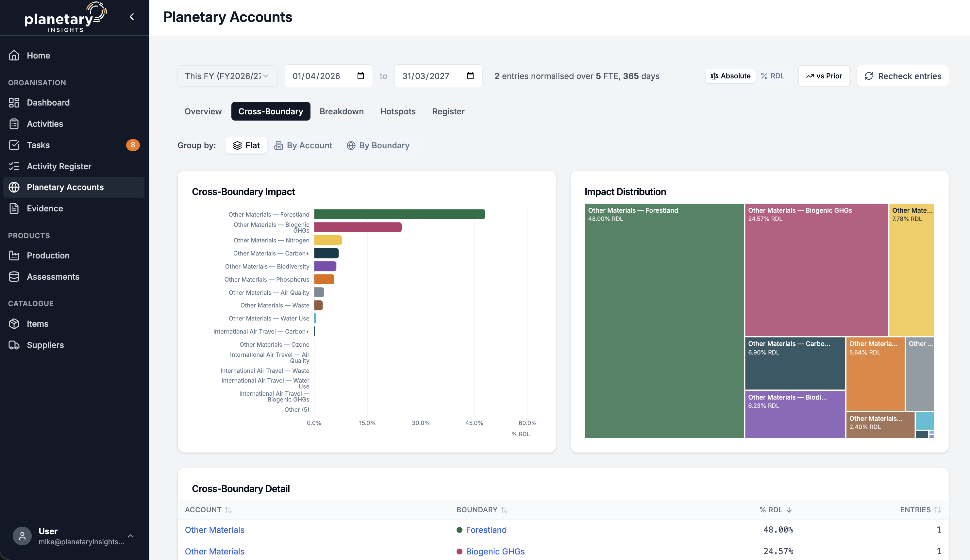Click the Production factory icon
This screenshot has height=560, width=970.
pos(14,255)
